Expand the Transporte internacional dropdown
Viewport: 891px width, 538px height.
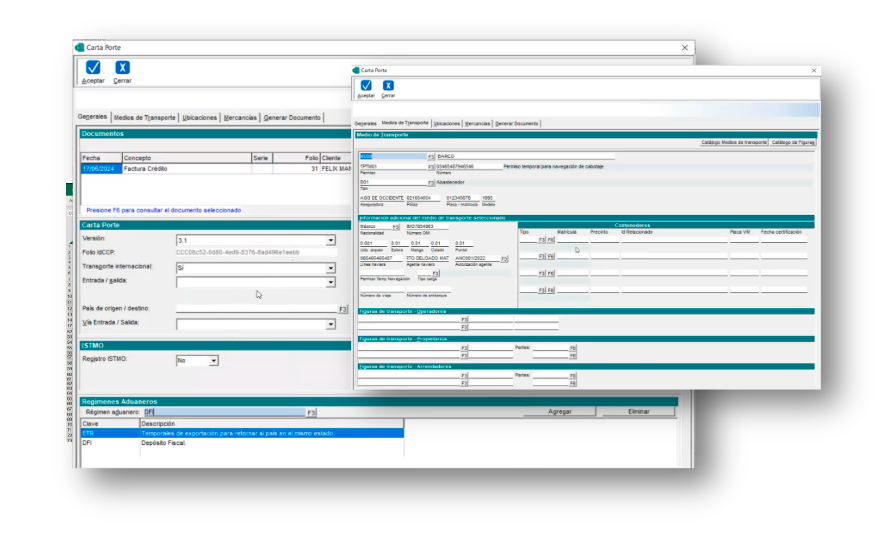tap(331, 269)
